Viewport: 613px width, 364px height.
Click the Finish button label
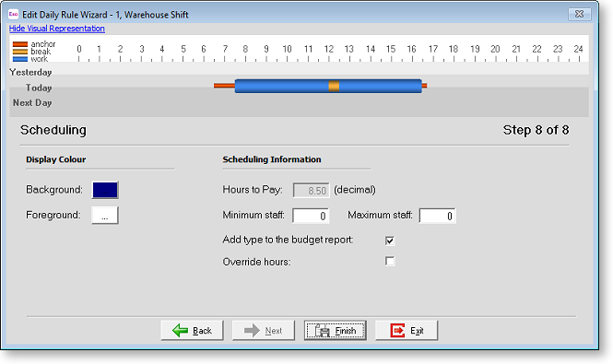pyautogui.click(x=346, y=331)
